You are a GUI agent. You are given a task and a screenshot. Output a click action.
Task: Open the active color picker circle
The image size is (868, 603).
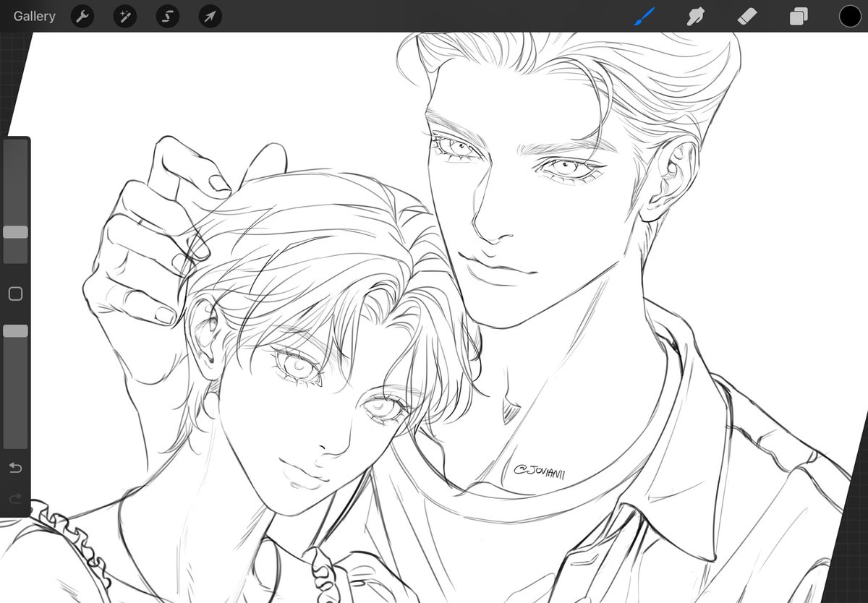click(x=850, y=16)
